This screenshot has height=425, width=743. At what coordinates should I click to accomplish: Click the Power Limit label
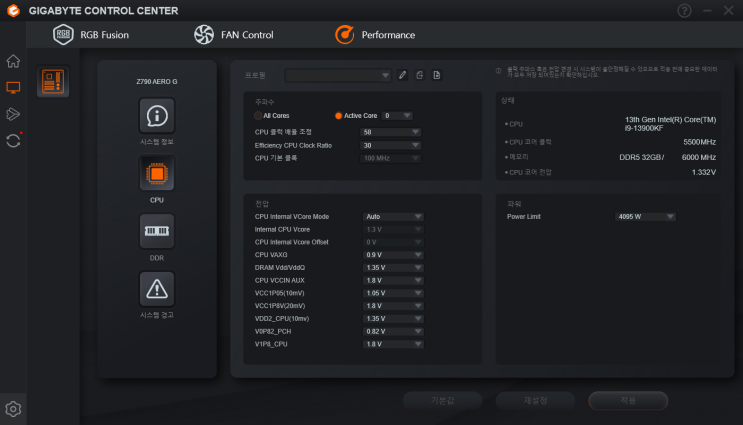524,217
